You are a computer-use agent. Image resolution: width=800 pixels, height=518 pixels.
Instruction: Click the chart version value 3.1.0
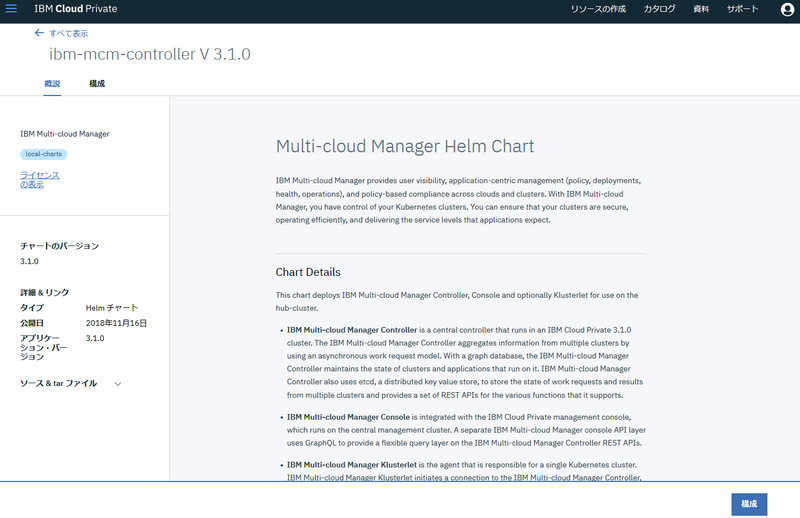pos(29,261)
